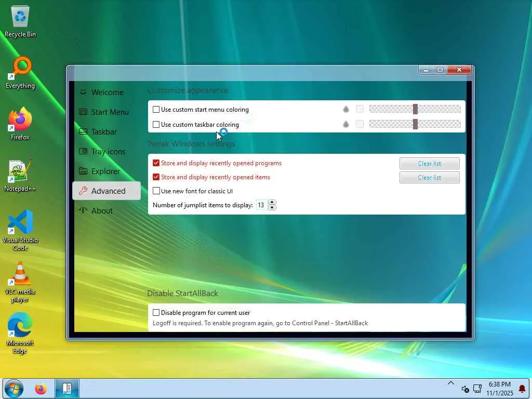The image size is (532, 399).
Task: Open the notification bell in tray
Action: click(522, 389)
